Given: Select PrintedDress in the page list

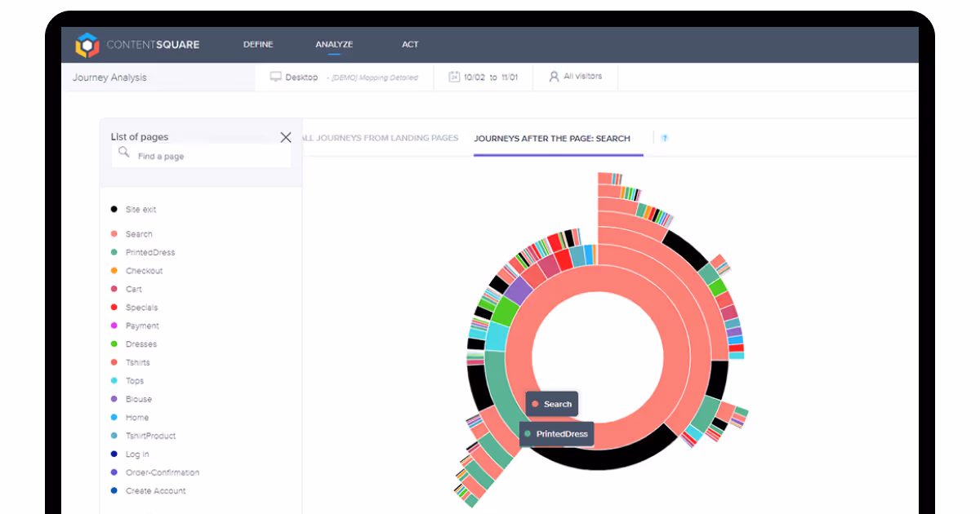Looking at the screenshot, I should coord(150,253).
